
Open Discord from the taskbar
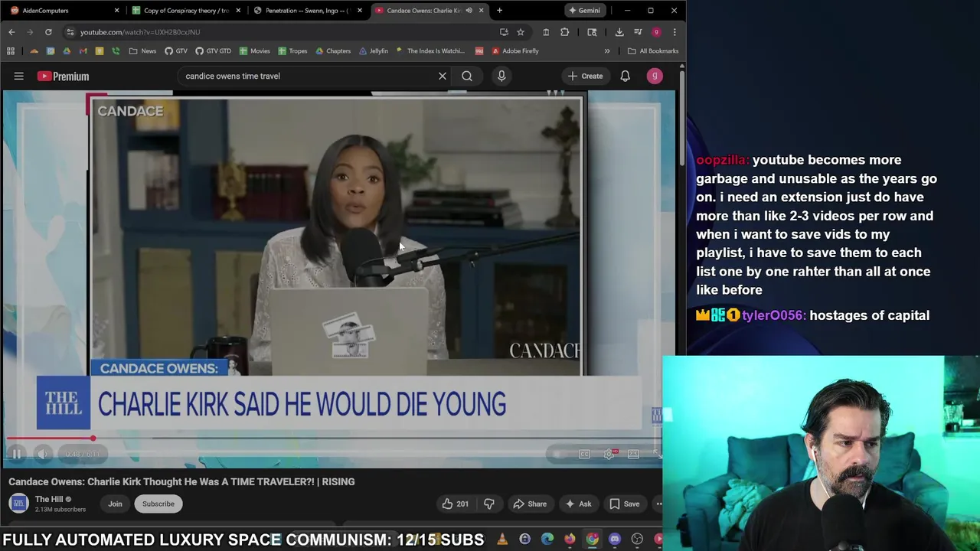point(615,540)
